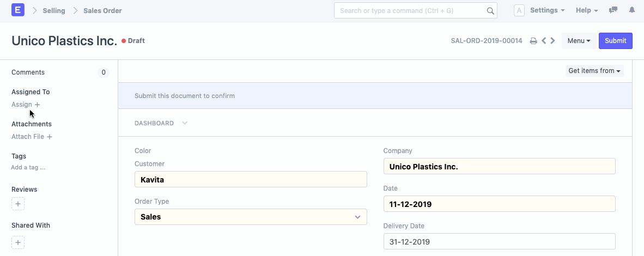Screen dimensions: 644x256
Task: Click the search magnifier icon
Action: click(x=490, y=11)
